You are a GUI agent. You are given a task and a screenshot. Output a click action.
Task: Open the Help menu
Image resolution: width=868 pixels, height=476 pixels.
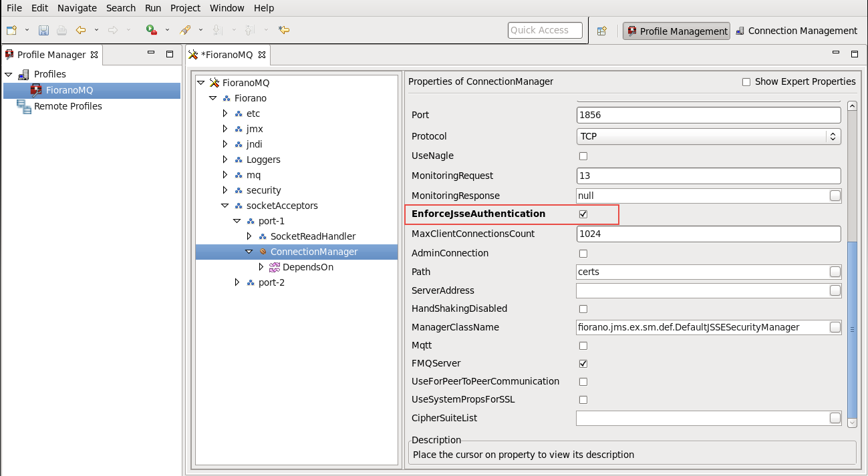click(x=264, y=8)
